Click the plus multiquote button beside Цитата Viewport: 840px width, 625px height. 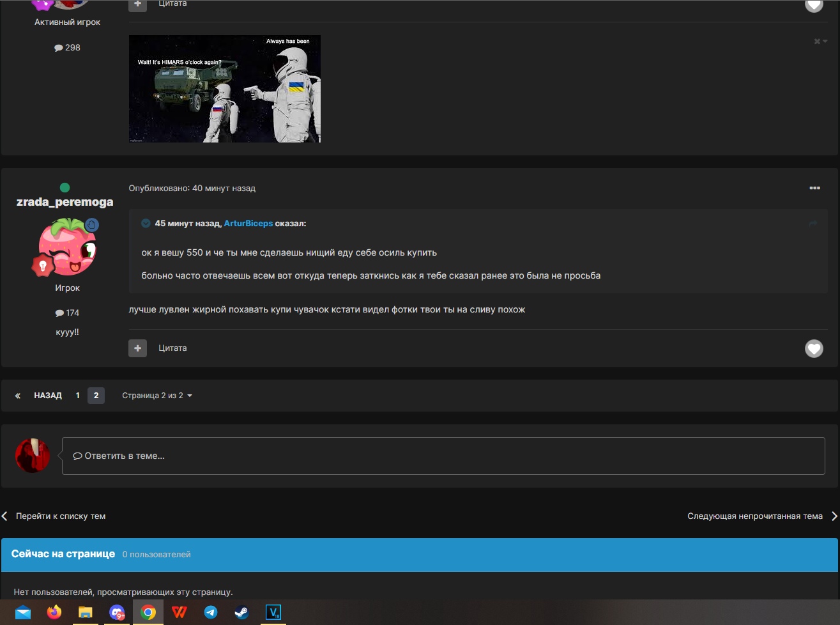137,348
